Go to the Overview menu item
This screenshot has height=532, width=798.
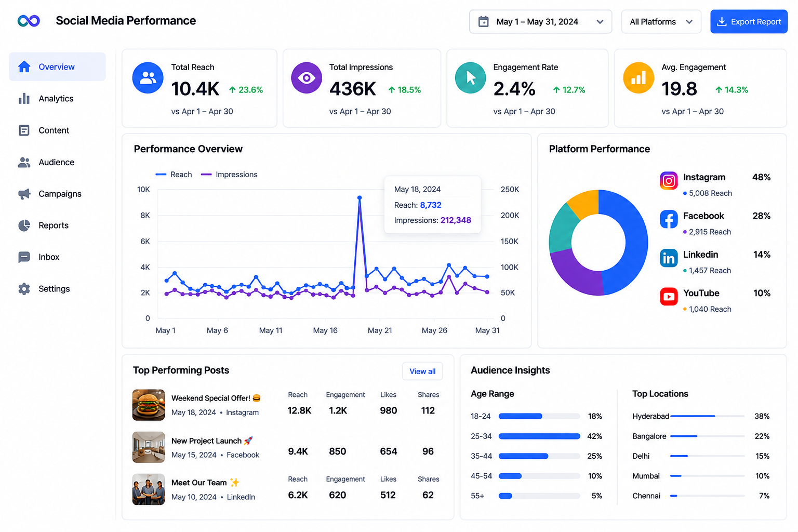coord(57,66)
